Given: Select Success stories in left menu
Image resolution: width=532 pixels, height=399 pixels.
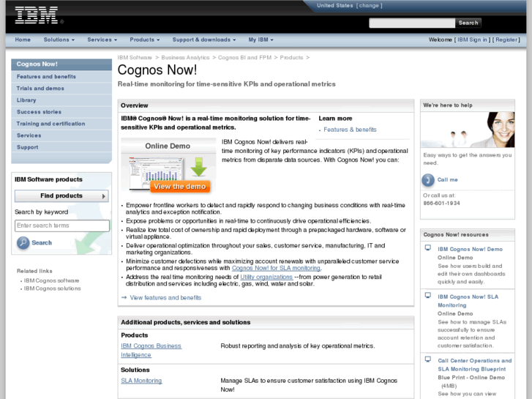Looking at the screenshot, I should pos(61,112).
